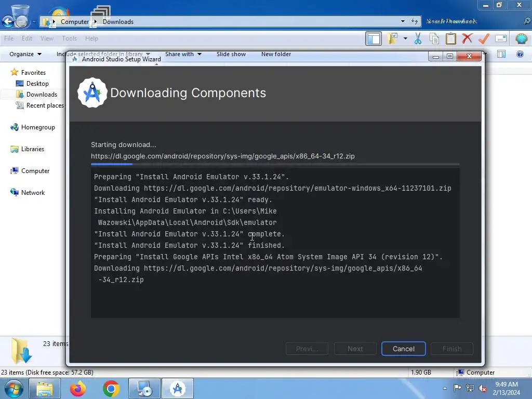Click the Explorer back arrow button
Image resolution: width=532 pixels, height=399 pixels.
click(8, 22)
